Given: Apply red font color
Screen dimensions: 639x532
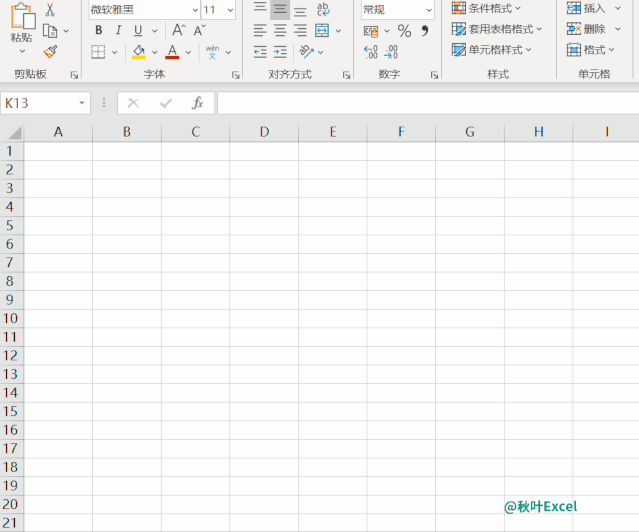Looking at the screenshot, I should pyautogui.click(x=172, y=52).
